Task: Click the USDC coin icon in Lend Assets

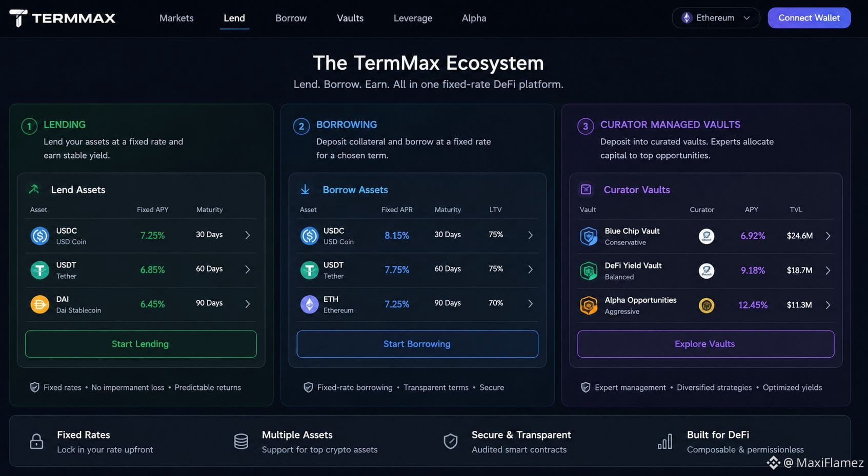Action: coord(40,236)
